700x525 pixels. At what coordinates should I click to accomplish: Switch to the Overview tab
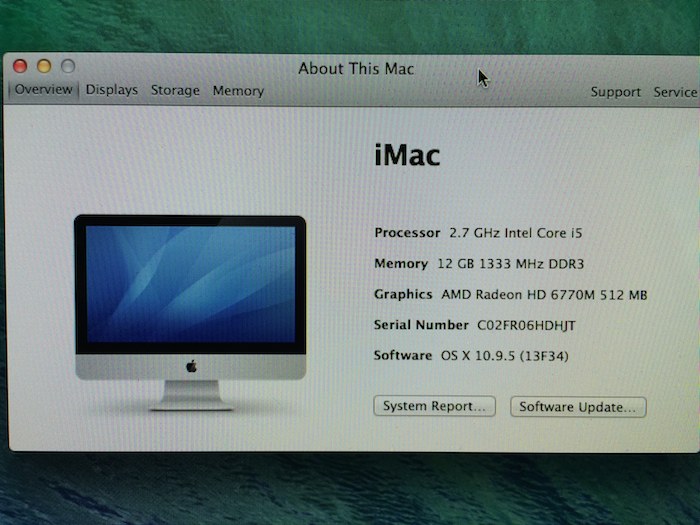(x=43, y=90)
